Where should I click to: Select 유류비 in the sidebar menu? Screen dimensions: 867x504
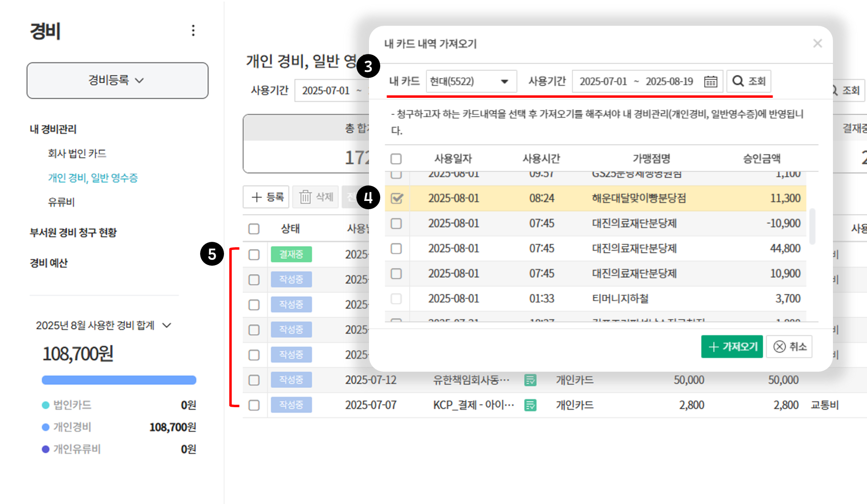click(61, 202)
